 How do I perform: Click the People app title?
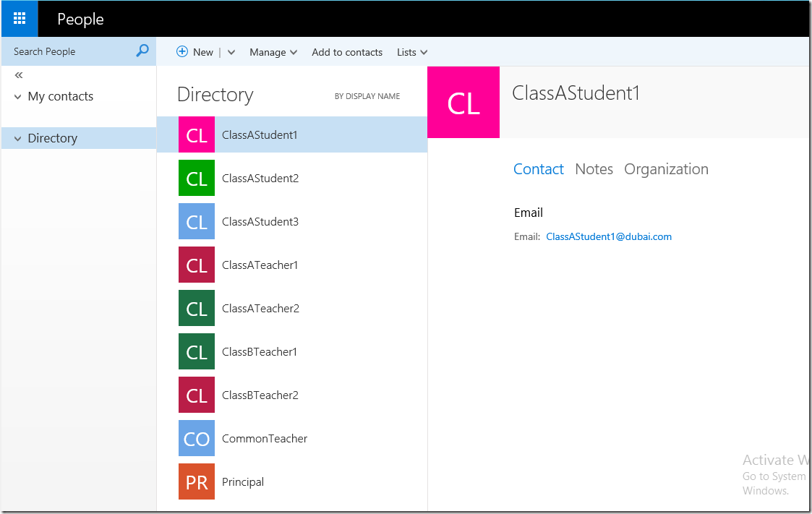click(x=80, y=19)
